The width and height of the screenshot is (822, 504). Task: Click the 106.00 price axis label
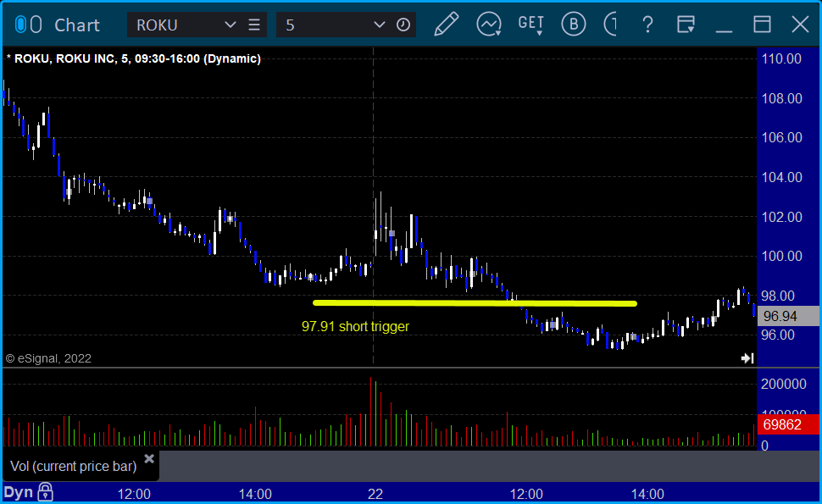[x=781, y=137]
